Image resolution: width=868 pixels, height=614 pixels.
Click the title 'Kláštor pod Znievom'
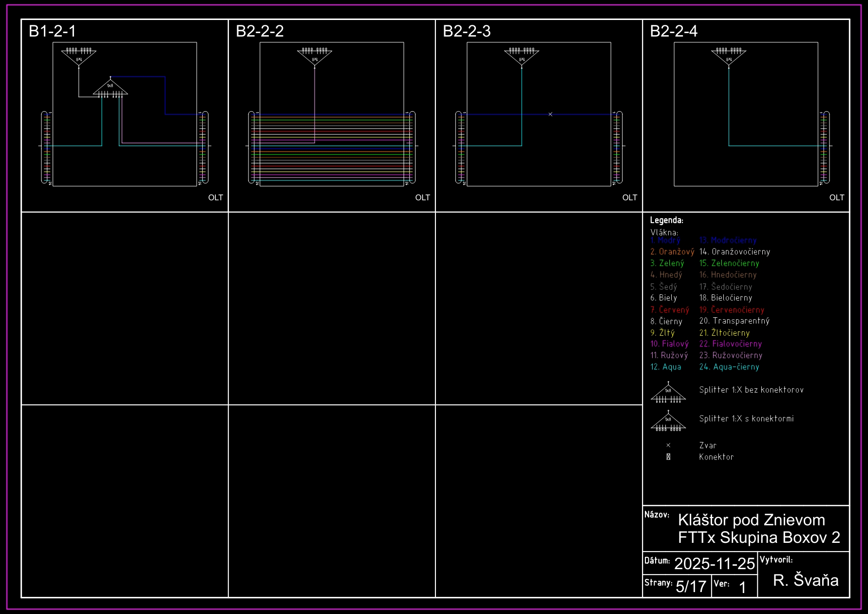point(751,520)
